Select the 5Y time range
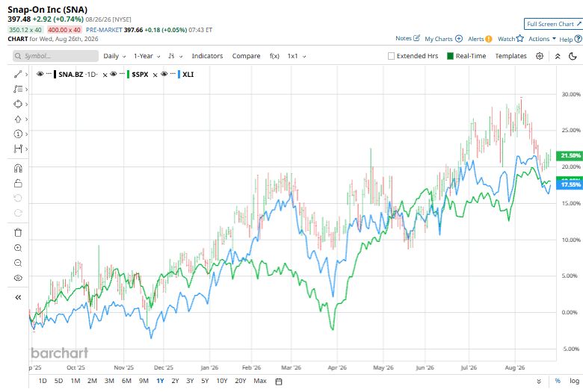The width and height of the screenshot is (583, 392). pyautogui.click(x=205, y=381)
